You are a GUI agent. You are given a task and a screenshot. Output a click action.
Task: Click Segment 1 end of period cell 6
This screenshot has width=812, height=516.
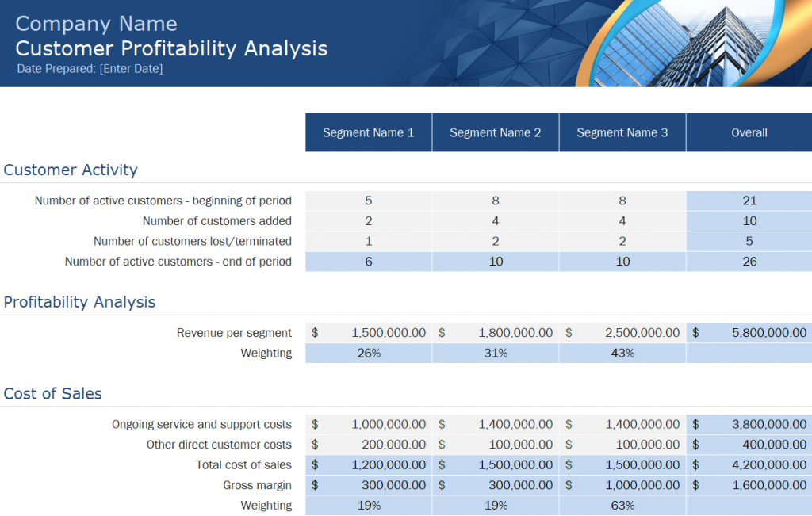click(x=369, y=262)
